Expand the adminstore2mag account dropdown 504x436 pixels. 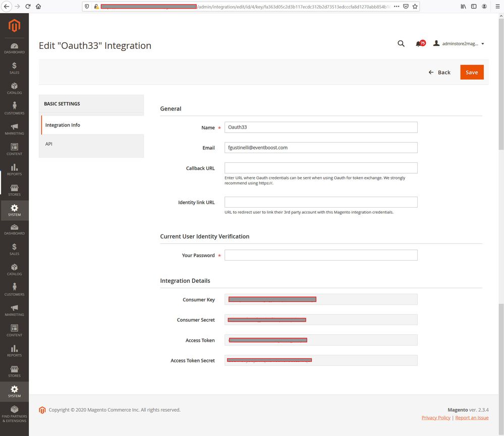pyautogui.click(x=459, y=44)
